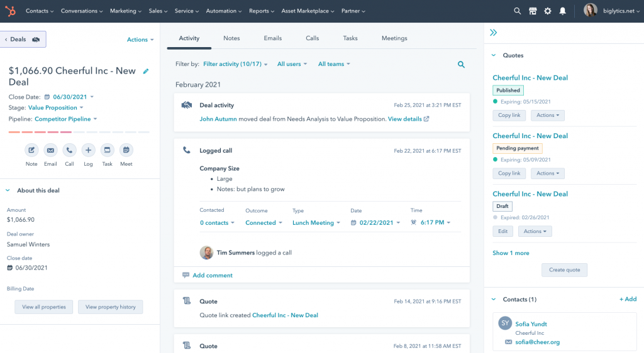This screenshot has width=644, height=353.
Task: Click the Logged call phone icon
Action: coord(186,150)
